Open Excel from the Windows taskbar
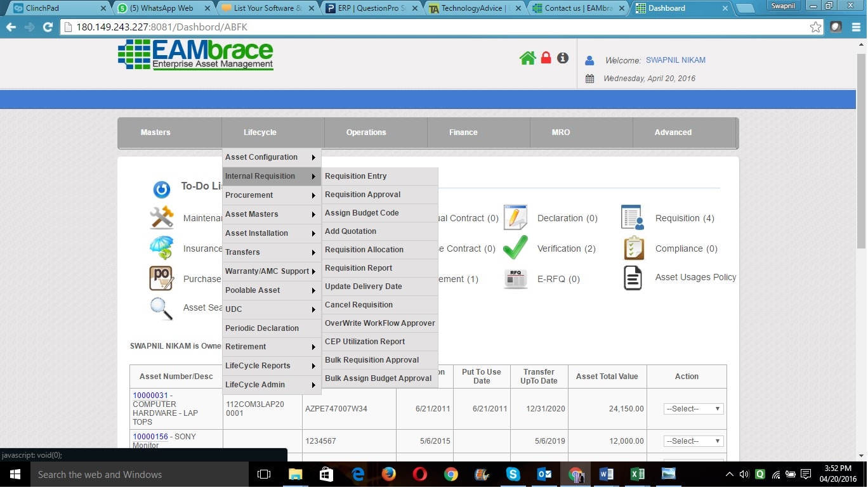This screenshot has height=490, width=868. coord(637,474)
